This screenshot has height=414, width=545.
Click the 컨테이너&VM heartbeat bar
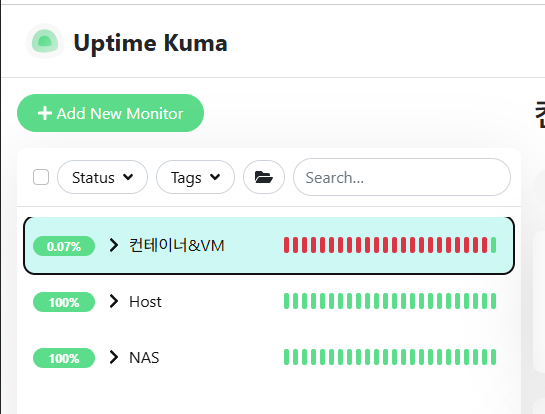point(390,245)
